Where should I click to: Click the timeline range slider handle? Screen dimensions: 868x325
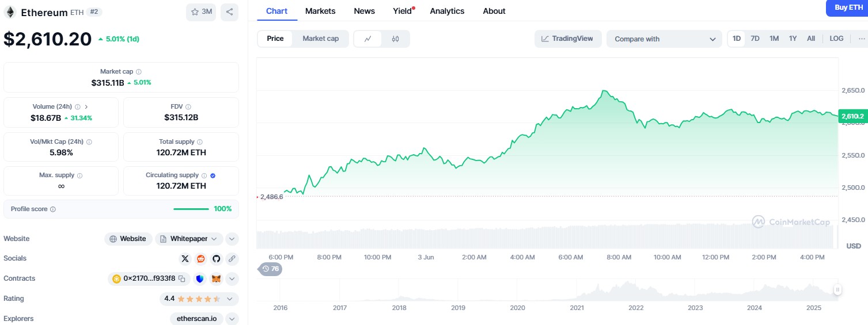pyautogui.click(x=837, y=290)
